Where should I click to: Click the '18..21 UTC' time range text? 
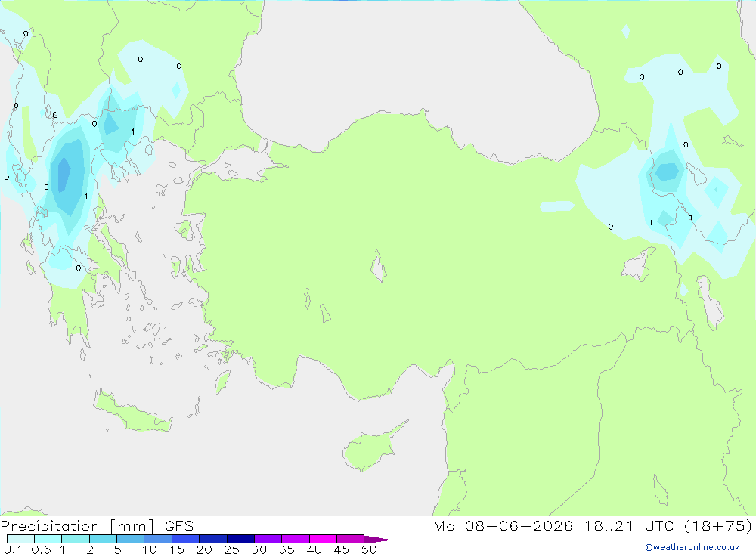click(629, 526)
